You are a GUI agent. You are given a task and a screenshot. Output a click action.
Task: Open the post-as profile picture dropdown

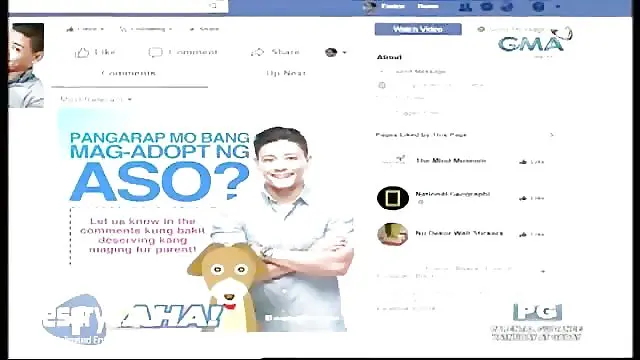(336, 52)
